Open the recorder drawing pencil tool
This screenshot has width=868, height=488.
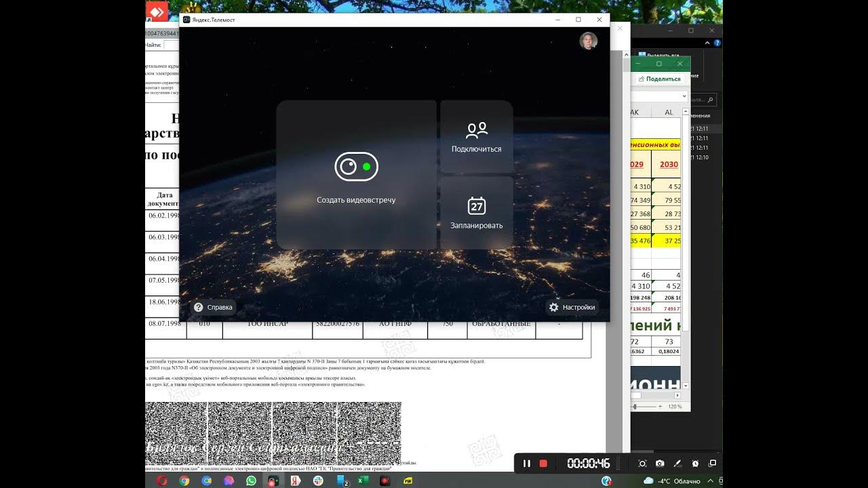[x=677, y=464]
